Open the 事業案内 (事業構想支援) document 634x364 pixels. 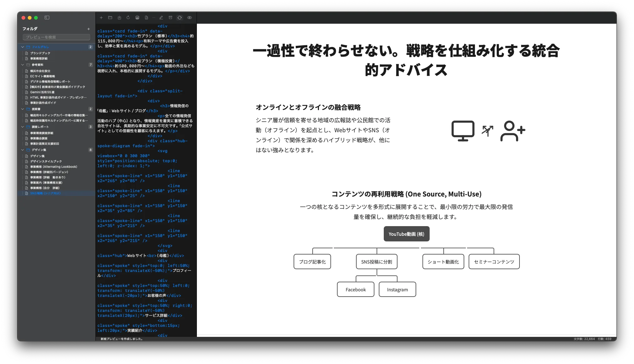tap(56, 183)
